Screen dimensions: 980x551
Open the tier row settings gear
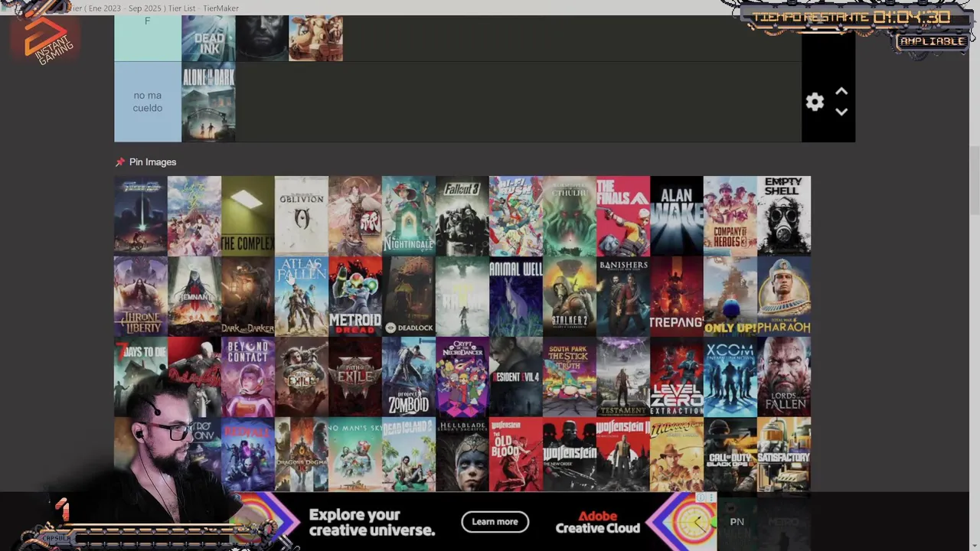tap(815, 102)
